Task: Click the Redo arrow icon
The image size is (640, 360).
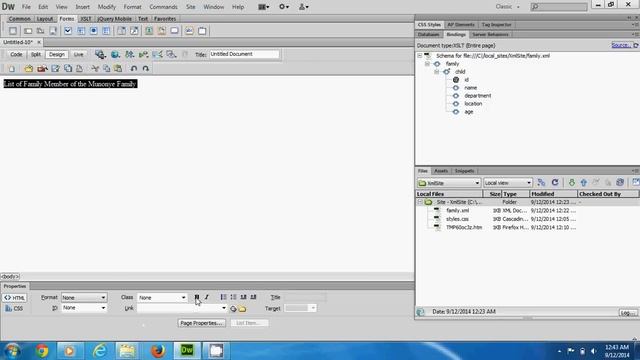Action: click(145, 69)
